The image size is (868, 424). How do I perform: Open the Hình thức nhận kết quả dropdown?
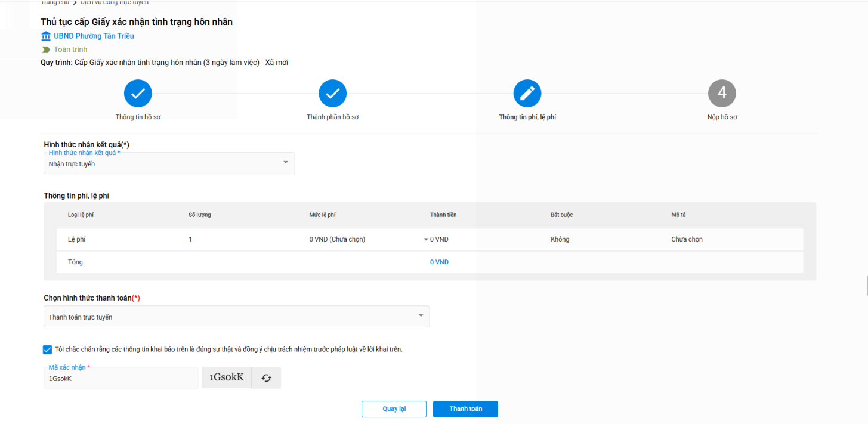[x=169, y=163]
